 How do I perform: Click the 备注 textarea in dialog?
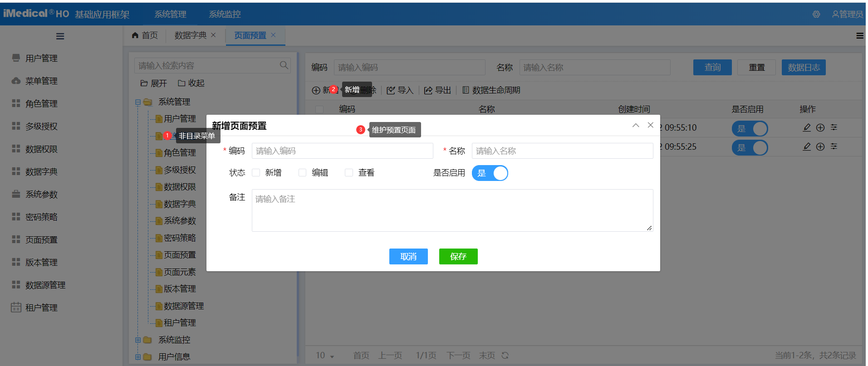click(x=452, y=210)
